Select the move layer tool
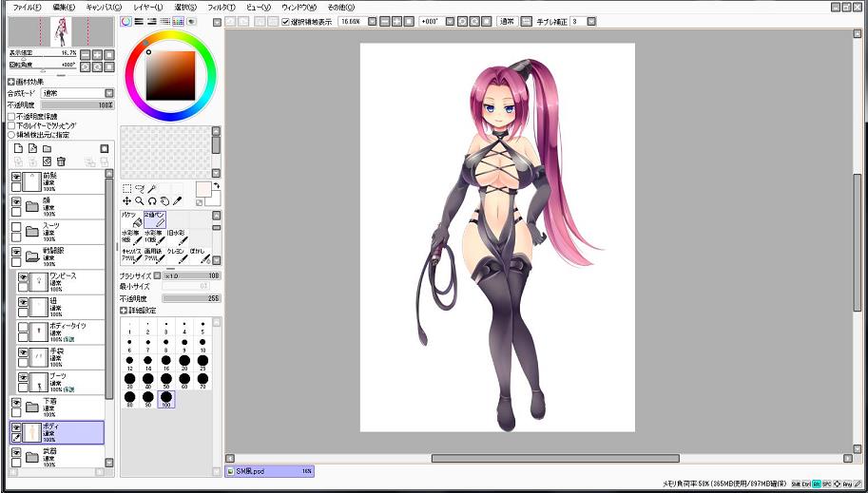Viewport: 868px width, 493px height. pyautogui.click(x=126, y=201)
